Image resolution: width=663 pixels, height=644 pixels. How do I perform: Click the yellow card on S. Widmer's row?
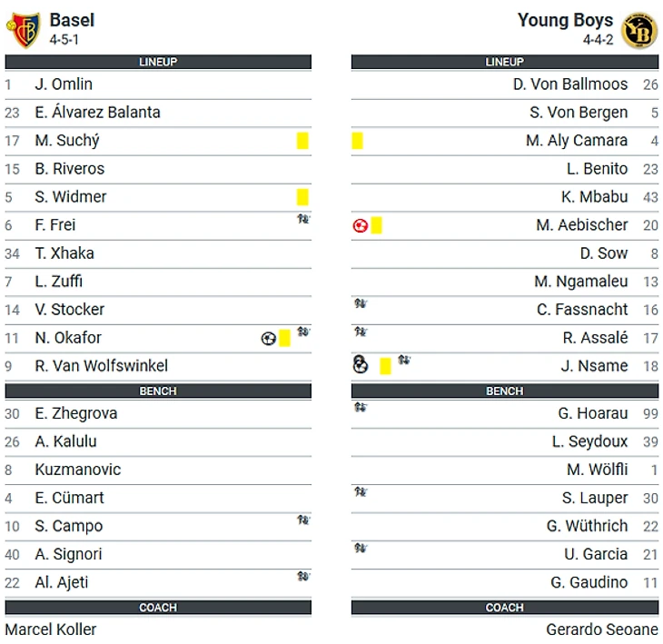point(302,197)
